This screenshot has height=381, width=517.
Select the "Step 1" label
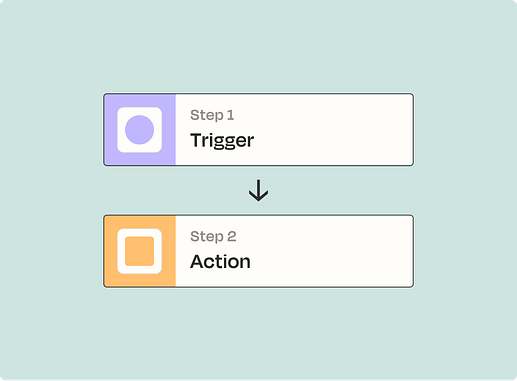pyautogui.click(x=212, y=115)
